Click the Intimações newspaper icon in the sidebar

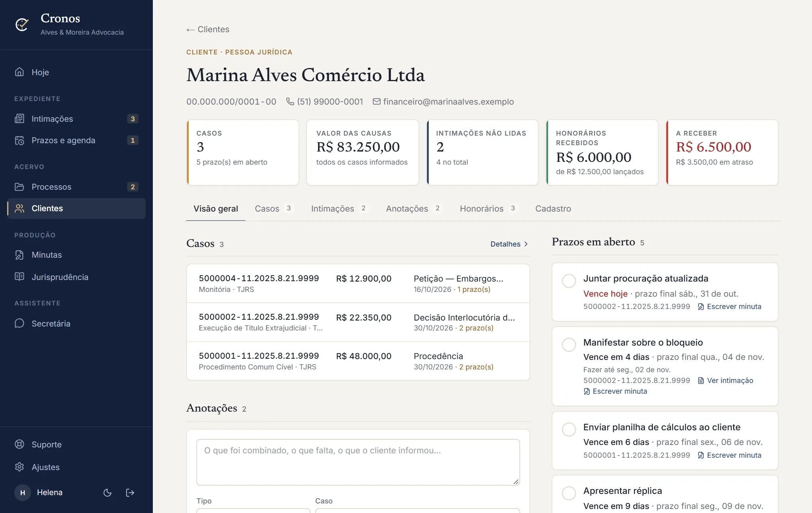[x=20, y=119]
